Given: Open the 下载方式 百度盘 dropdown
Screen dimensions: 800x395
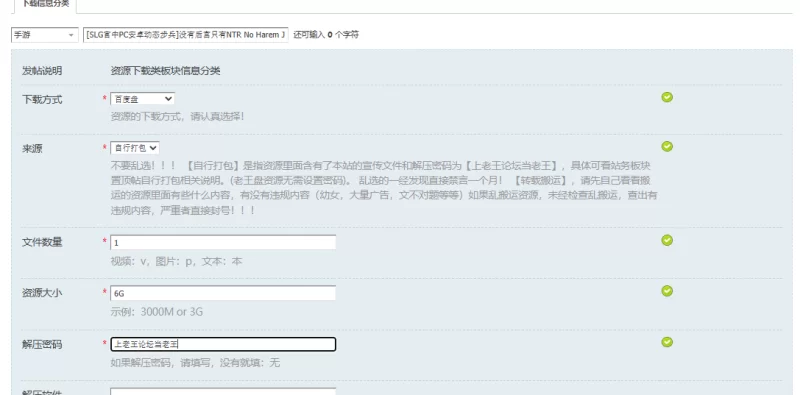Looking at the screenshot, I should coord(142,99).
